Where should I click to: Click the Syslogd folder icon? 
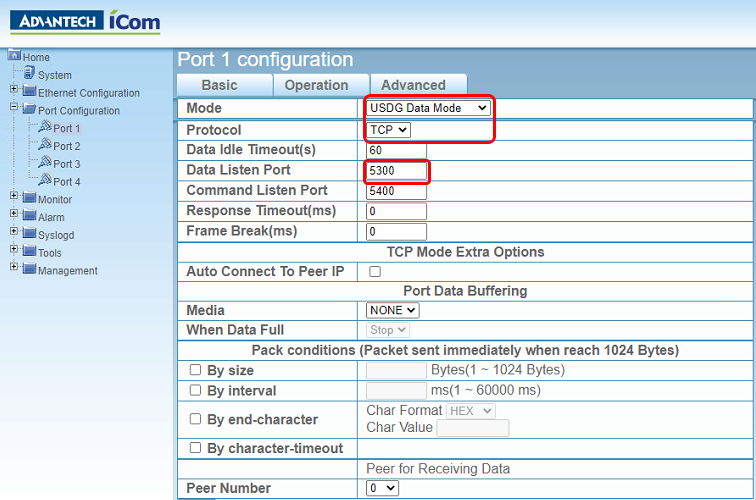coord(29,233)
